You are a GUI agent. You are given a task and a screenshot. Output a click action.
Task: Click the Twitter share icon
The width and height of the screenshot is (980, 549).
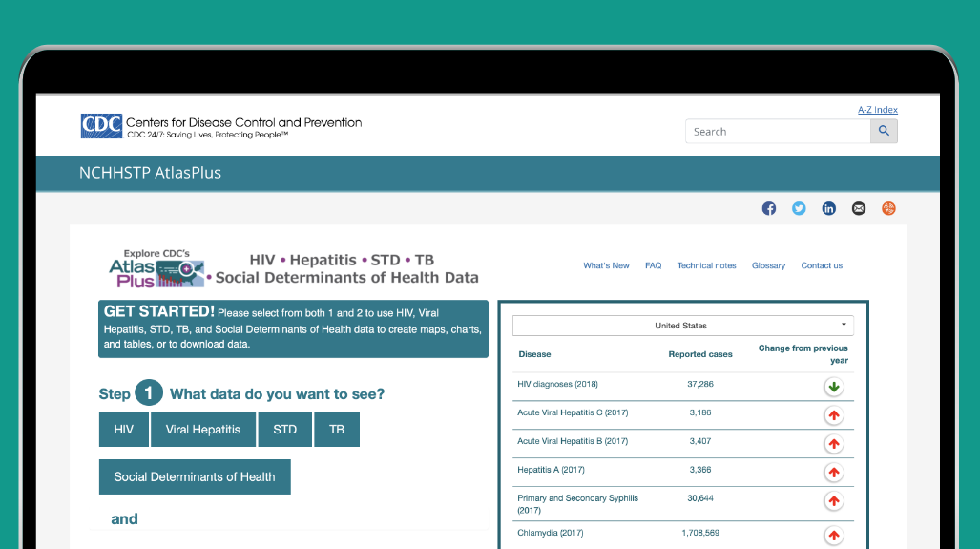[x=799, y=208]
